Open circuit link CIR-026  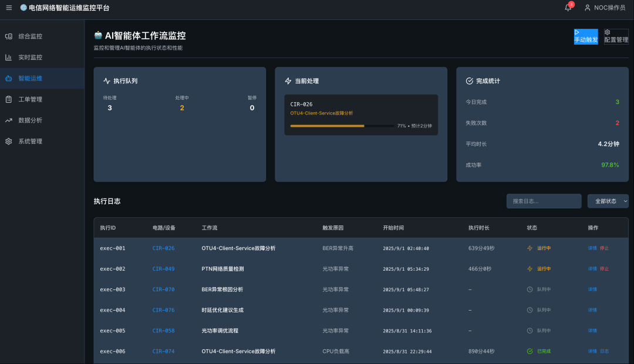[x=163, y=248]
